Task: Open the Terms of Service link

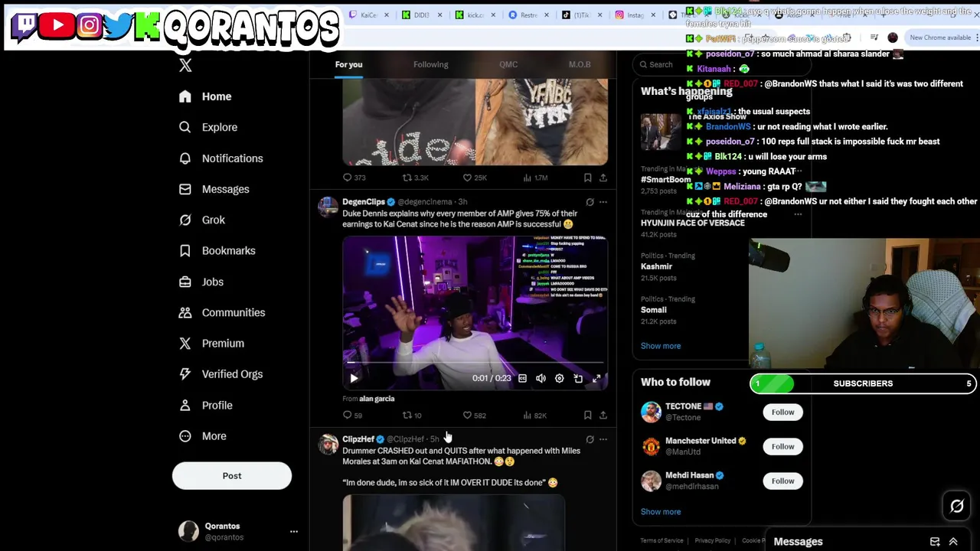Action: (x=662, y=541)
